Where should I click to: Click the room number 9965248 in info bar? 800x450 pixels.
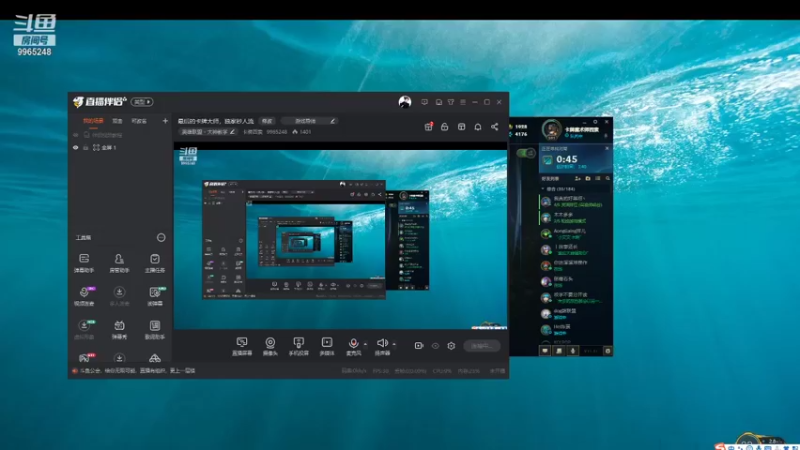(x=277, y=132)
